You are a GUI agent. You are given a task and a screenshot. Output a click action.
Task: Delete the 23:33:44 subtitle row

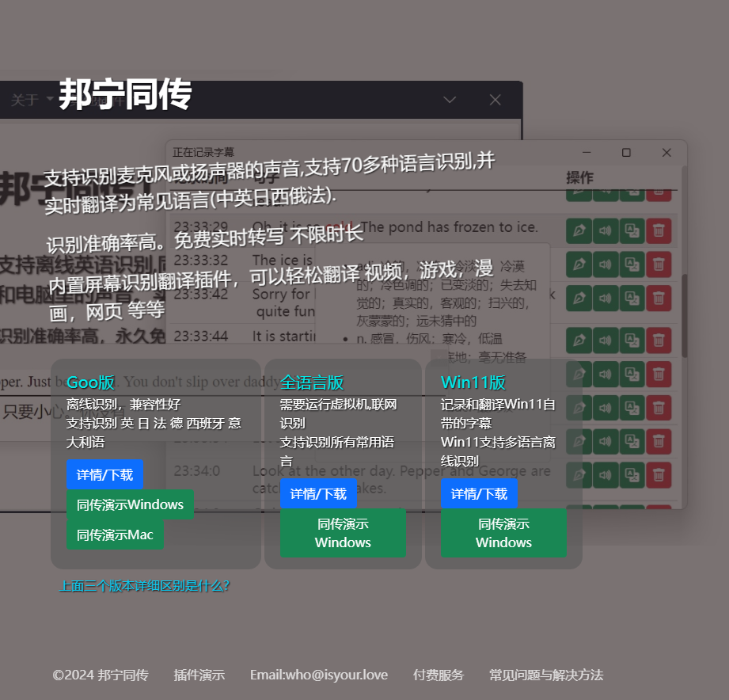pos(659,340)
